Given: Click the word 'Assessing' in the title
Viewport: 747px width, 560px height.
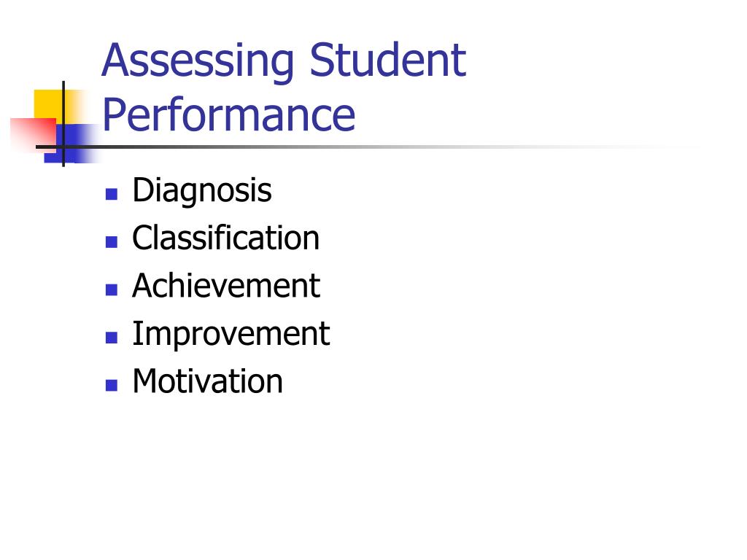Looking at the screenshot, I should (x=198, y=61).
